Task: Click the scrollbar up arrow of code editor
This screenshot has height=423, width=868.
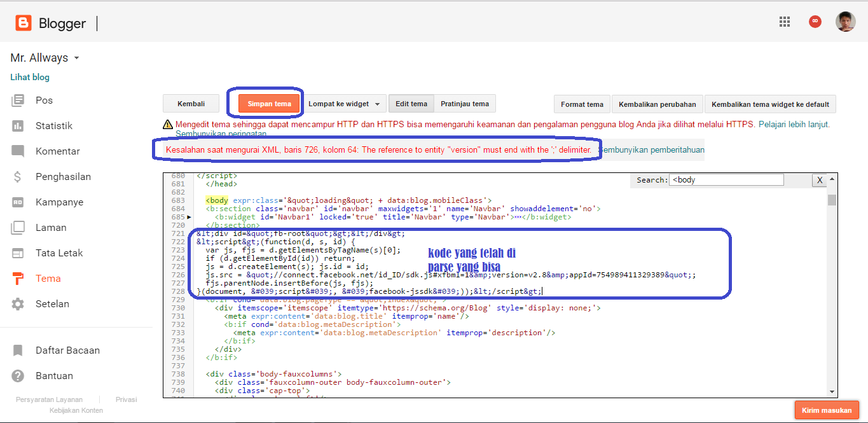Action: (x=832, y=180)
